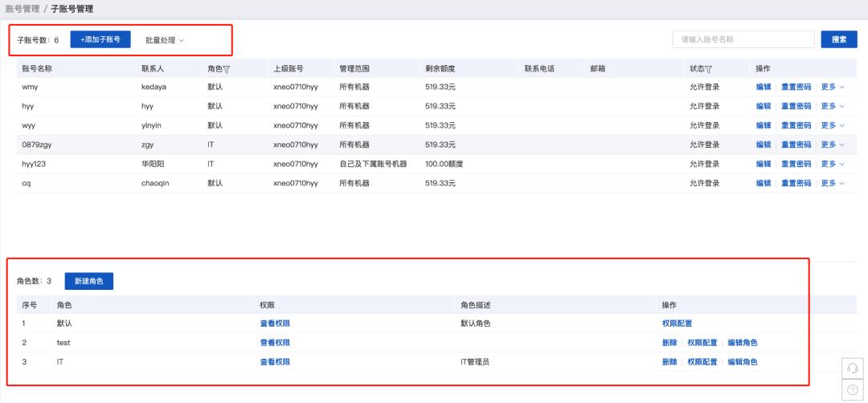Click the 子账号数 count label
868x403 pixels.
click(38, 40)
